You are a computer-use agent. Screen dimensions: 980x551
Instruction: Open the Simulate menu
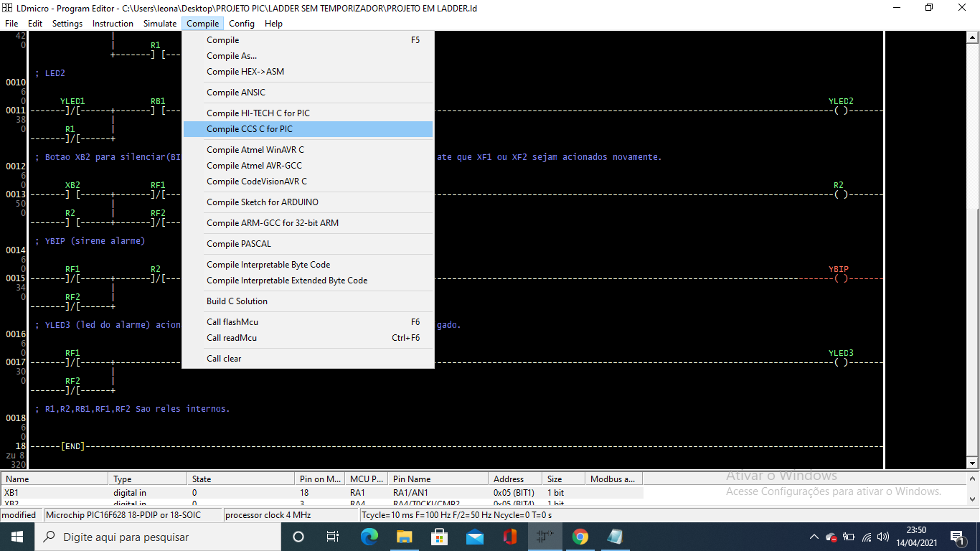coord(160,24)
